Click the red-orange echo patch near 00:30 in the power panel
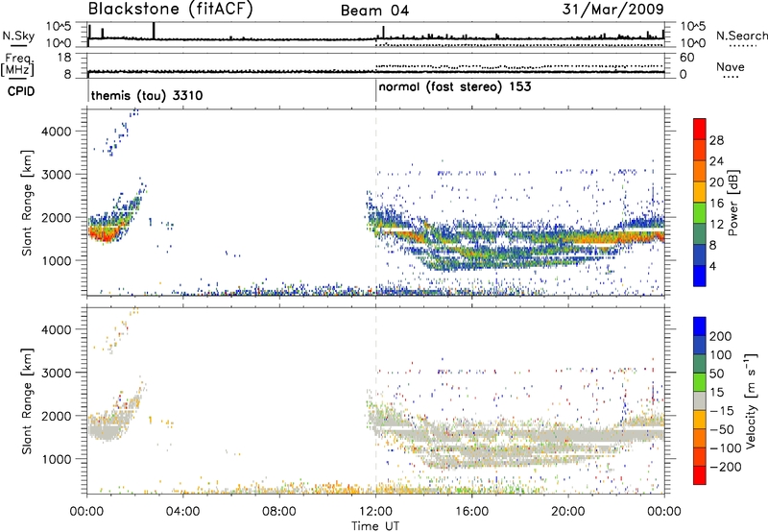This screenshot has height=532, width=768. 102,233
